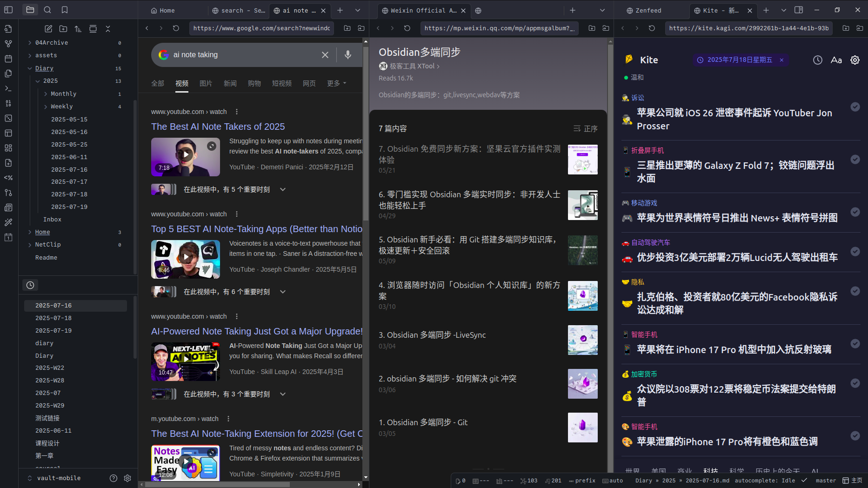This screenshot has height=488, width=868.
Task: Check off the iPhone 17 Pro anti-reflective glass story
Action: coord(855,344)
